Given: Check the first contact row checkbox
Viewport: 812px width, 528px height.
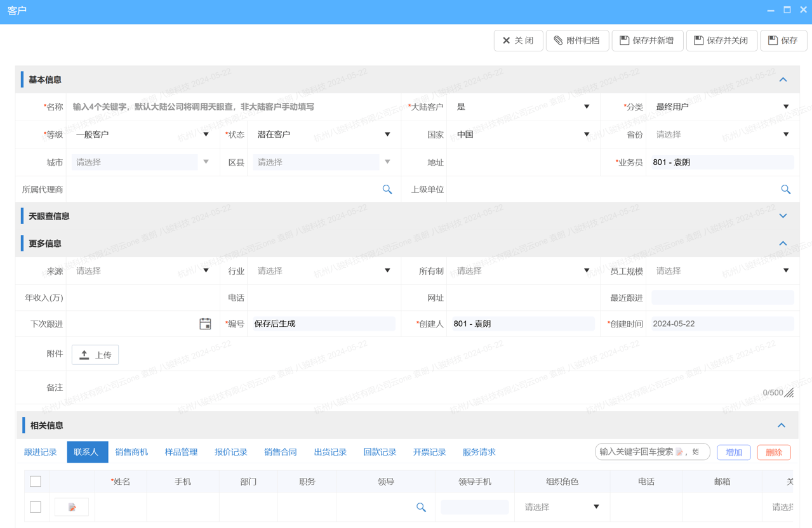Looking at the screenshot, I should point(36,506).
